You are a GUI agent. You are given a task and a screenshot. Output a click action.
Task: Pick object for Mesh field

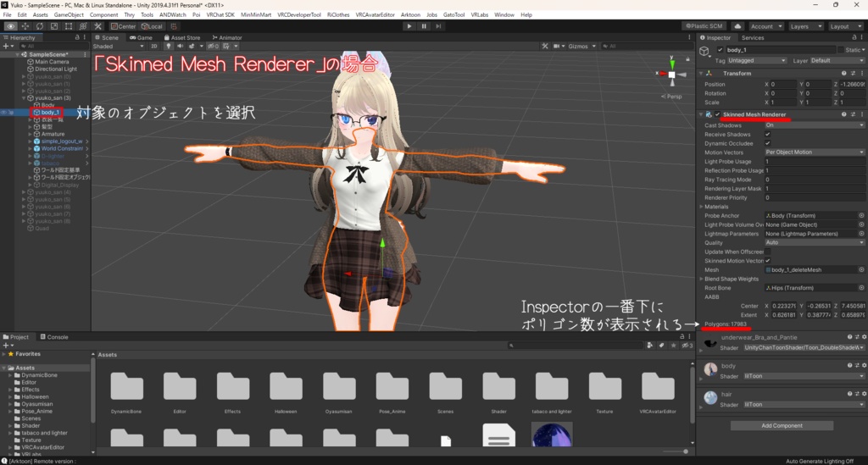(861, 270)
